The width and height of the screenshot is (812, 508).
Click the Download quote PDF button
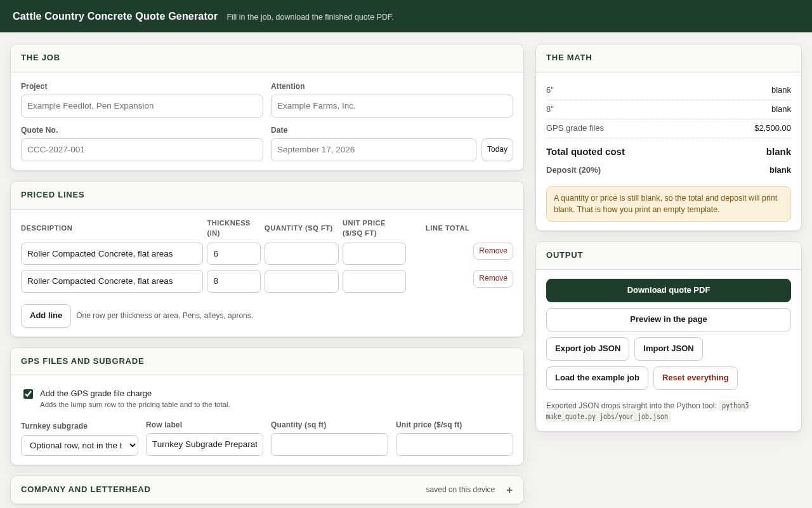pos(669,290)
